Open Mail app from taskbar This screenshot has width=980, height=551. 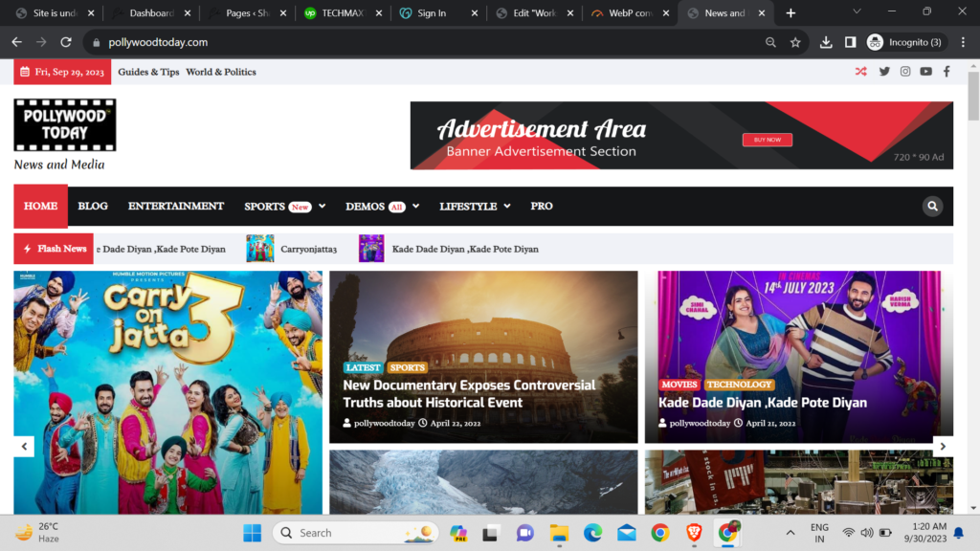[626, 533]
